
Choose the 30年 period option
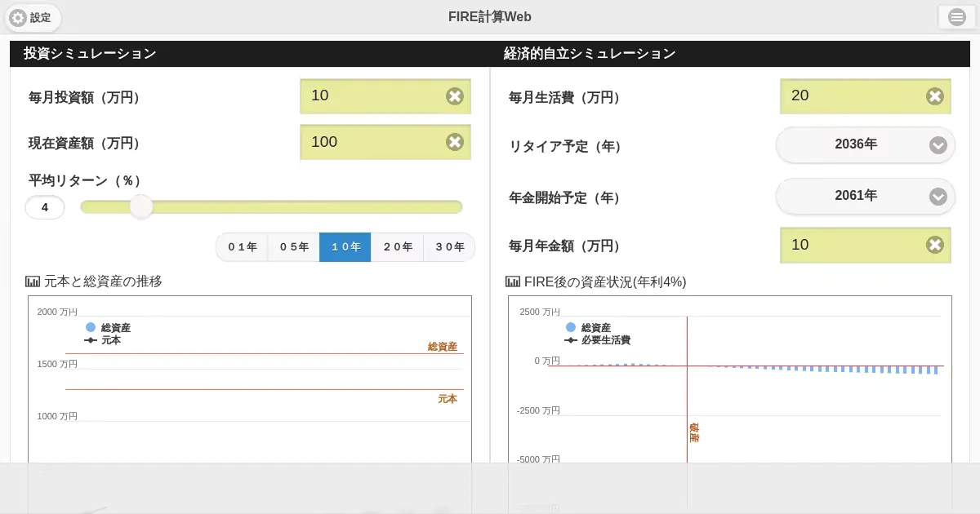click(x=449, y=247)
